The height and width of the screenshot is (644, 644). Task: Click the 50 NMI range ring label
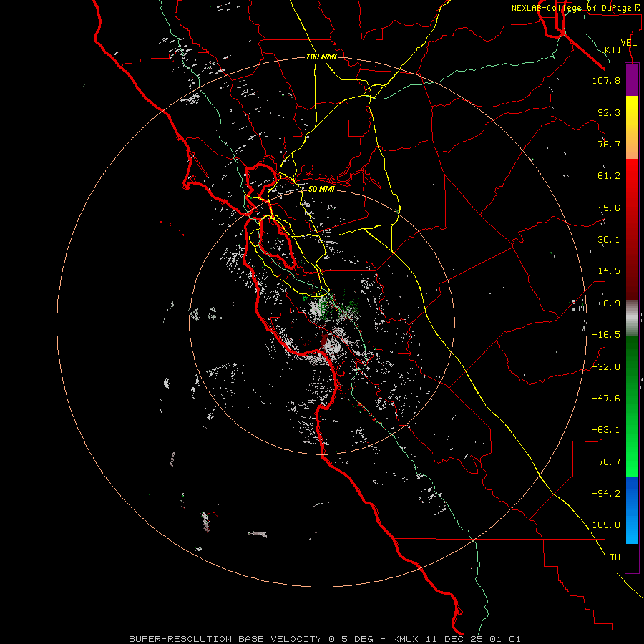[321, 190]
